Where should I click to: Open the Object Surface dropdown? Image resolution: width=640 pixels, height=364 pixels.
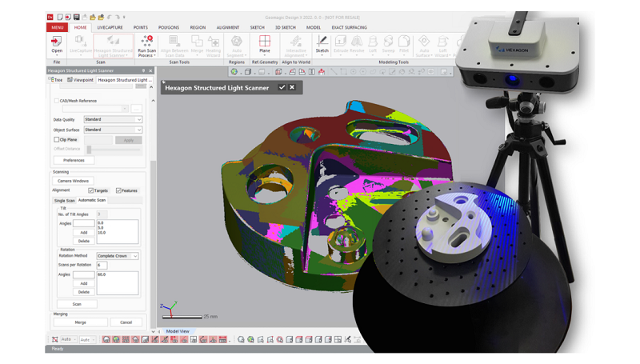(113, 130)
